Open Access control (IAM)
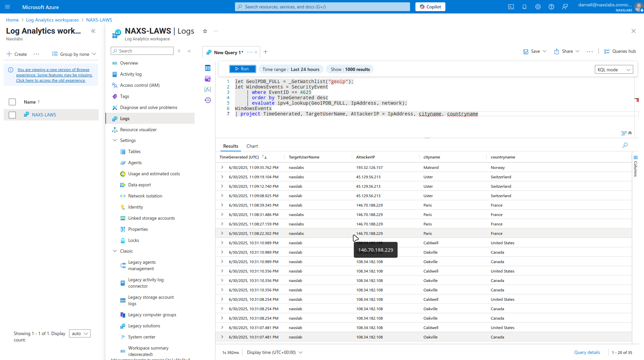This screenshot has height=360, width=644. click(x=140, y=85)
